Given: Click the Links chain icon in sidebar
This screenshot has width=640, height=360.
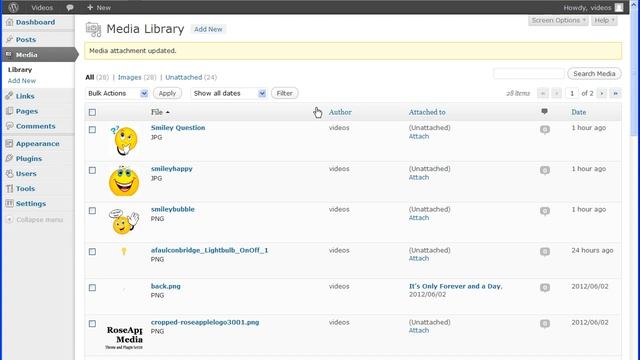Looking at the screenshot, I should click(x=9, y=96).
